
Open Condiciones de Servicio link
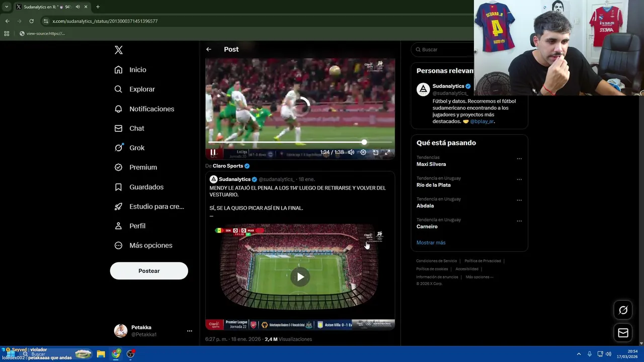pos(437,261)
